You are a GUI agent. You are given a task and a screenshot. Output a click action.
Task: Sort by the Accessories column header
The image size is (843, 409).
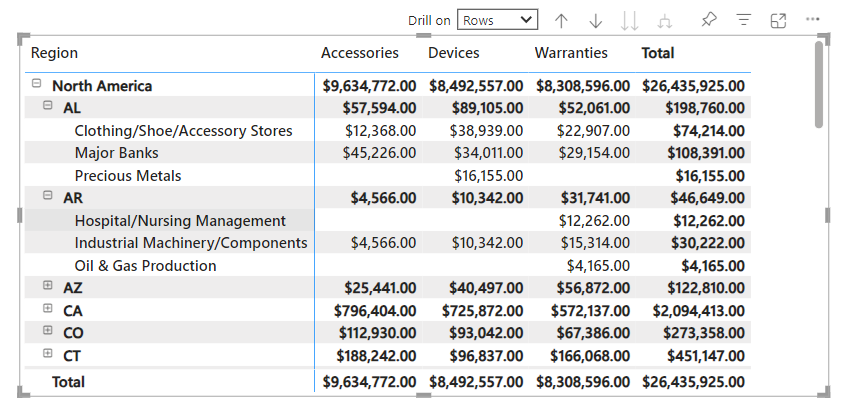pos(359,53)
